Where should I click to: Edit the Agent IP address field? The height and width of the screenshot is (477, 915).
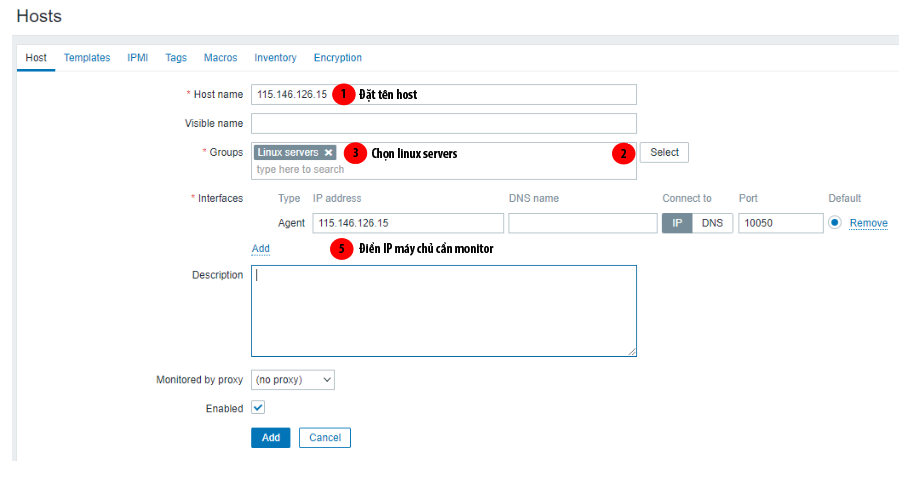click(408, 223)
